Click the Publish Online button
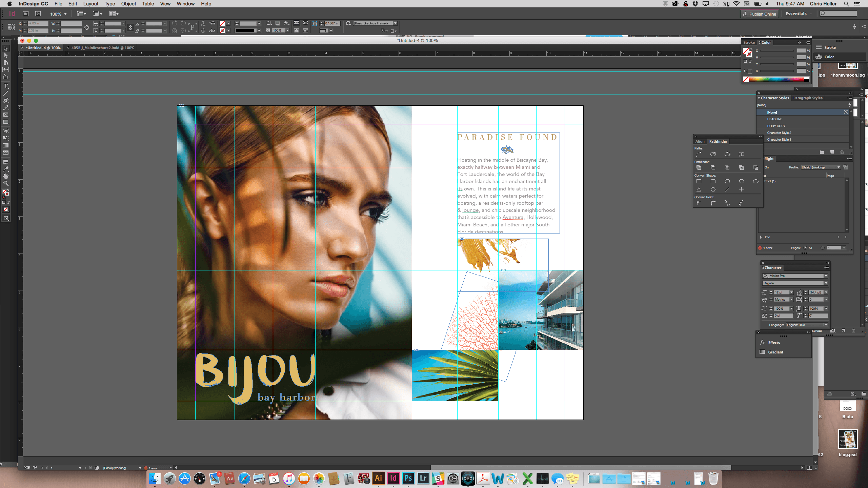 (759, 14)
